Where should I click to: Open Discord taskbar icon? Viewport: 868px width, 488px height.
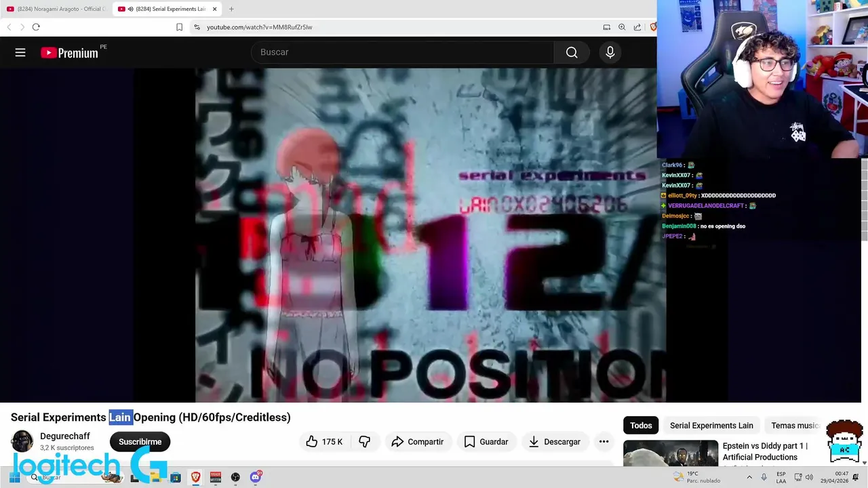coord(256,477)
